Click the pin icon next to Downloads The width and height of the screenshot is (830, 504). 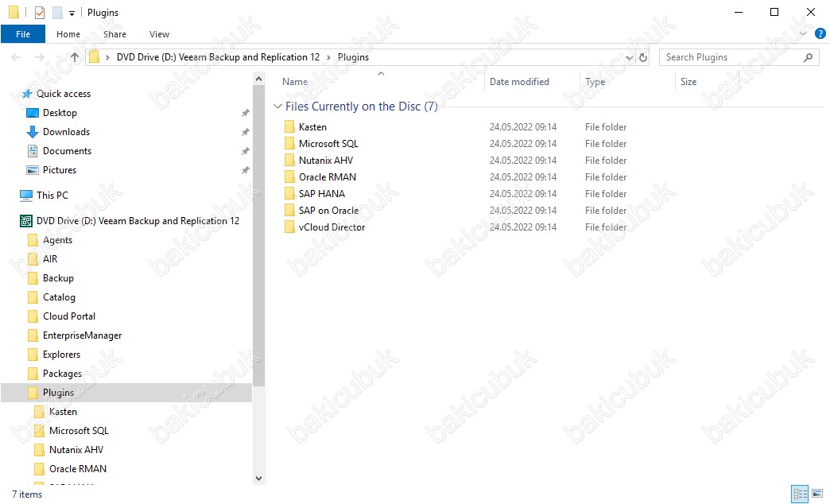(x=245, y=132)
